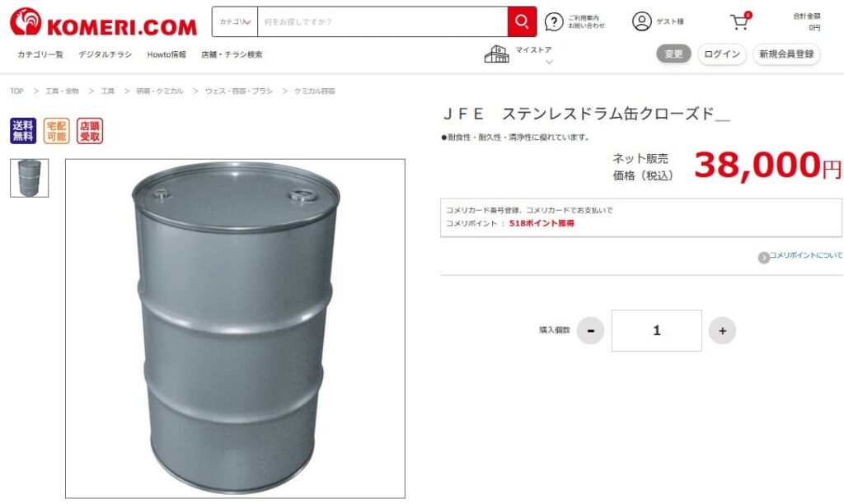The image size is (844, 504).
Task: Decrease the purchase quantity with minus
Action: click(x=590, y=330)
